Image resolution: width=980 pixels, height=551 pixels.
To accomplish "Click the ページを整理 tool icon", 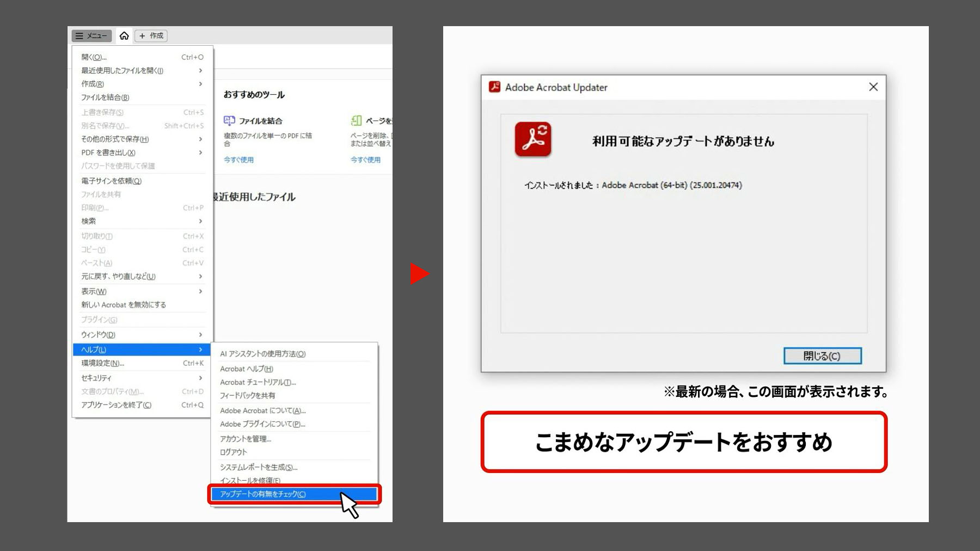I will point(357,120).
